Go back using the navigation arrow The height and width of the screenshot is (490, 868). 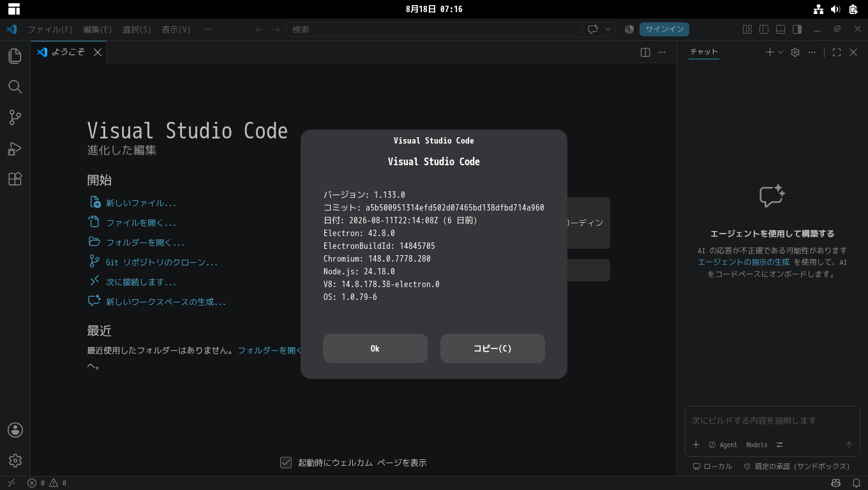259,29
